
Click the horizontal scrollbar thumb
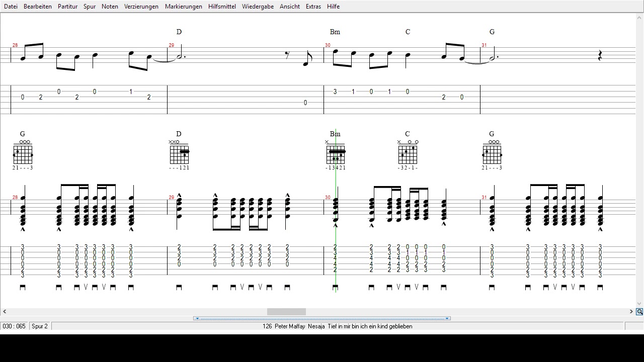point(286,312)
